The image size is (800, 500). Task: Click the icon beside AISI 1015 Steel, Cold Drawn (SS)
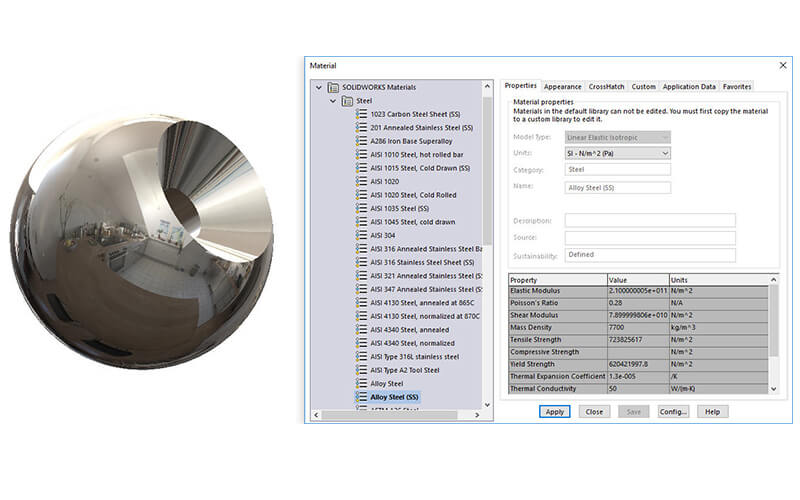[x=361, y=168]
